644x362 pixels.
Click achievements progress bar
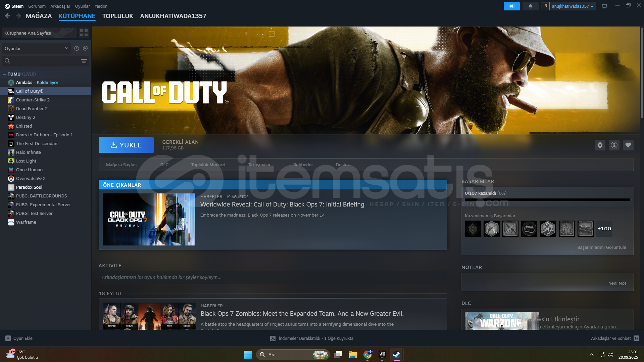point(547,200)
